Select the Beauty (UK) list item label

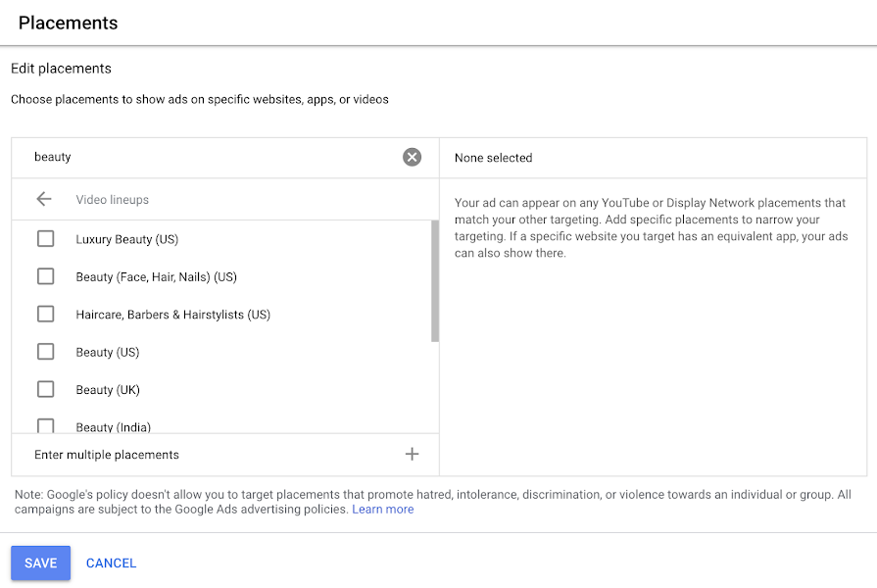[108, 390]
